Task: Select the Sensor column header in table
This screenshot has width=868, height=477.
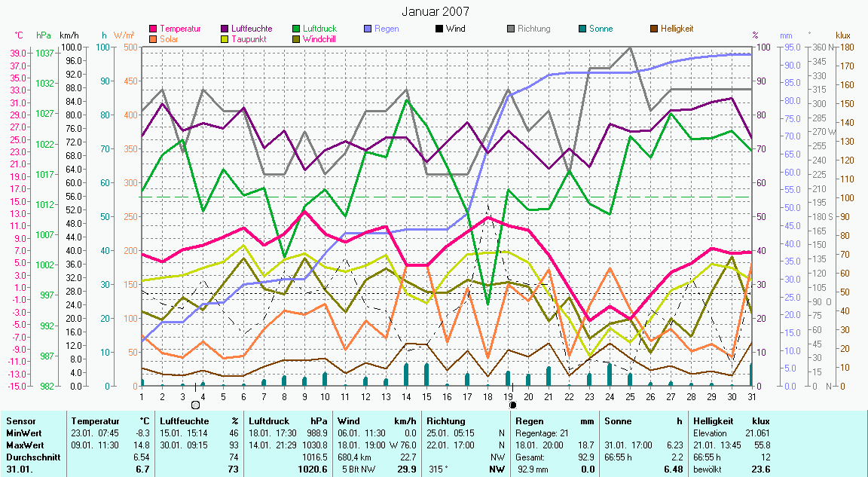Action: [20, 421]
